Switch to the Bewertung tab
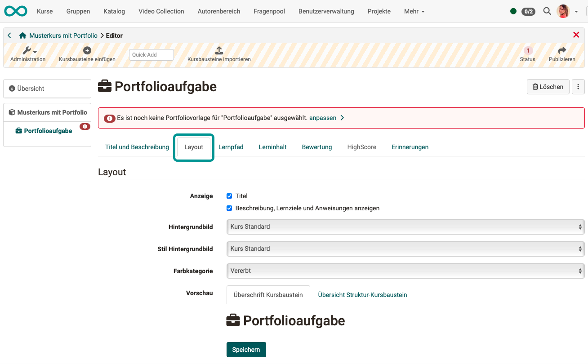 [316, 147]
